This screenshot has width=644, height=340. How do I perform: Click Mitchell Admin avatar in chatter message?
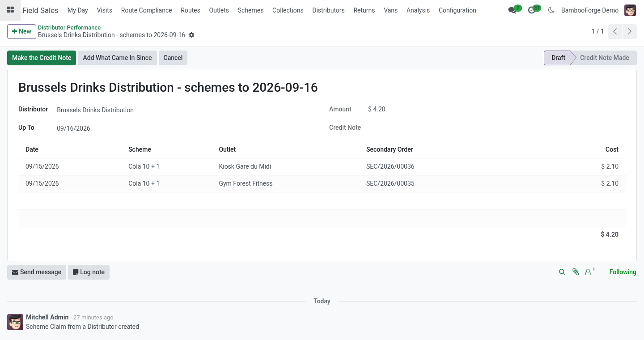click(15, 322)
